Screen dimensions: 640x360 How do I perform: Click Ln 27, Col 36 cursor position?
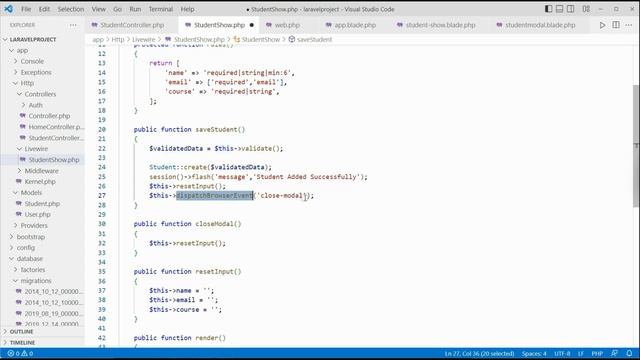tap(479, 353)
